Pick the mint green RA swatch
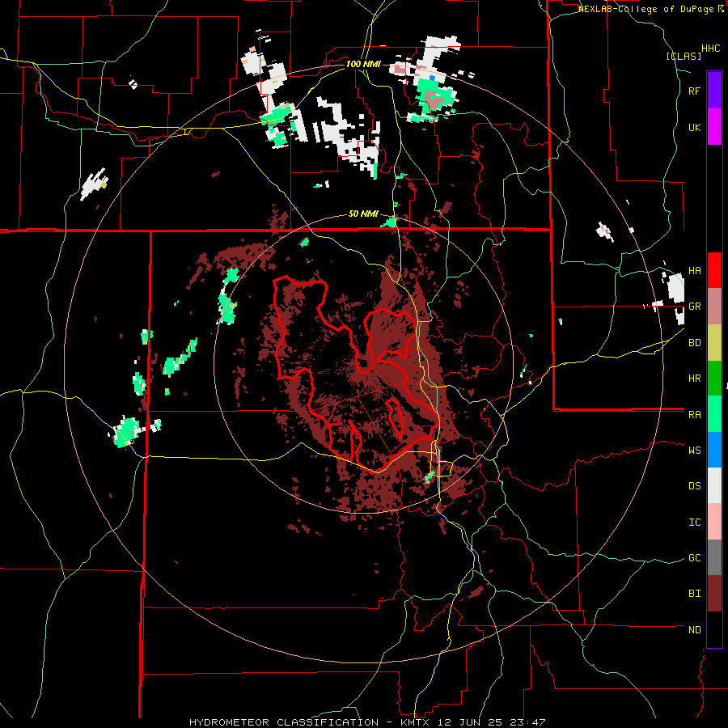Screen dimensions: 728x728 click(x=714, y=414)
